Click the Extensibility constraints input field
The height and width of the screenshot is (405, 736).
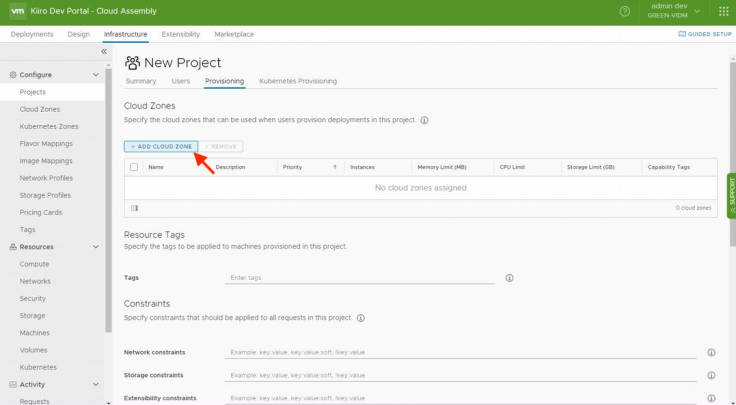(460, 398)
